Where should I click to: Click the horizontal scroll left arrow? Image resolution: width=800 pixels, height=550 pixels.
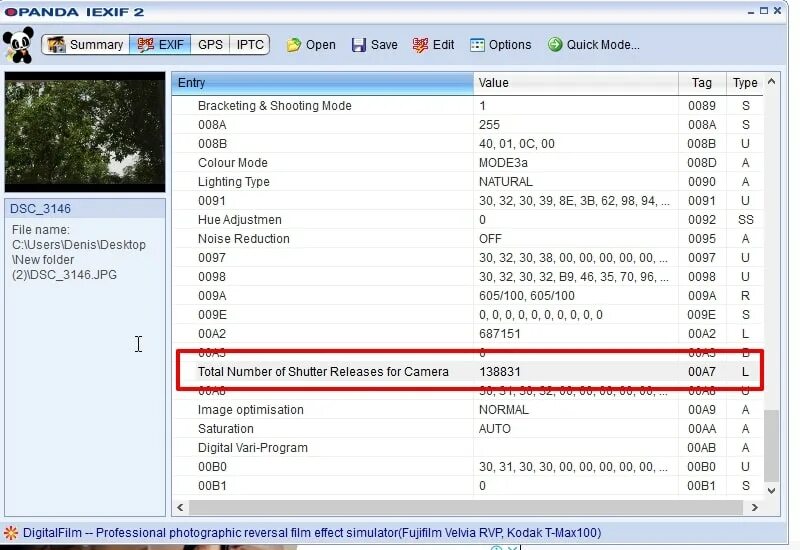click(180, 508)
